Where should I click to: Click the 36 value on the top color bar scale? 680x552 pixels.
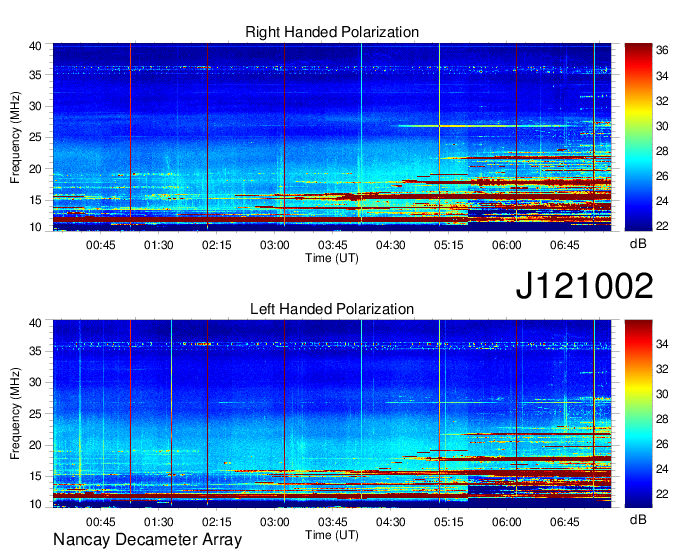[x=662, y=50]
